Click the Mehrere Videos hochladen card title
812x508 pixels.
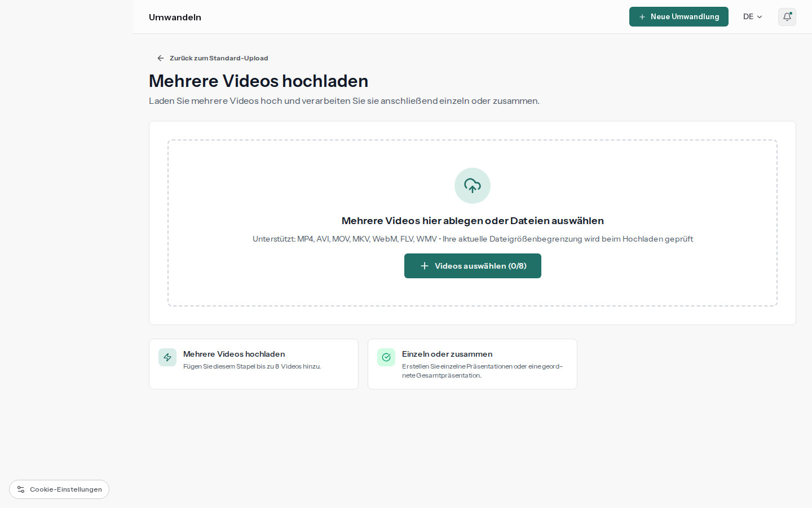[234, 354]
